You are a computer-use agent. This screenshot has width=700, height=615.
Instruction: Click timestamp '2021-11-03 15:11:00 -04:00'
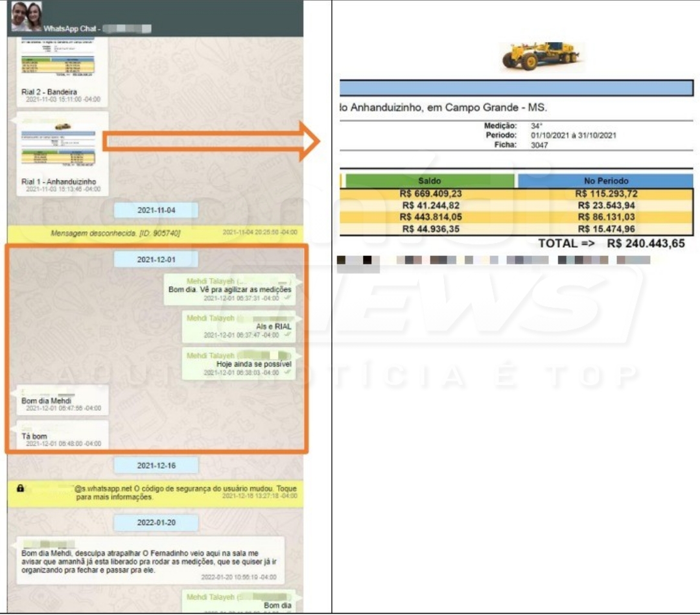click(63, 99)
